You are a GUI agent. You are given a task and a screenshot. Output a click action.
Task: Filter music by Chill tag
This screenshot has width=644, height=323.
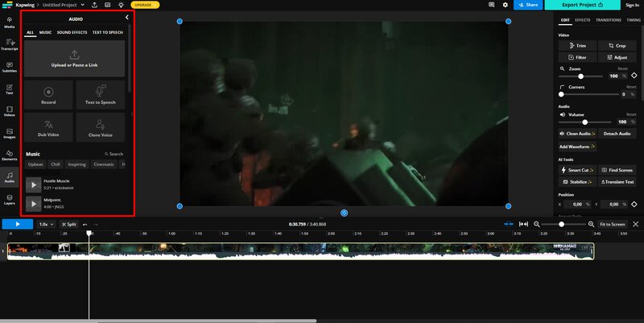pyautogui.click(x=56, y=164)
